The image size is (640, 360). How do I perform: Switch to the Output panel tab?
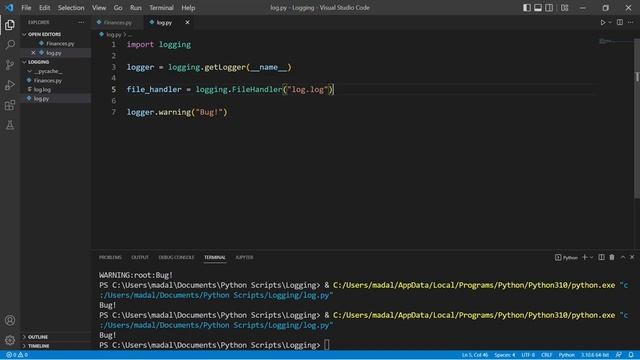coord(140,258)
